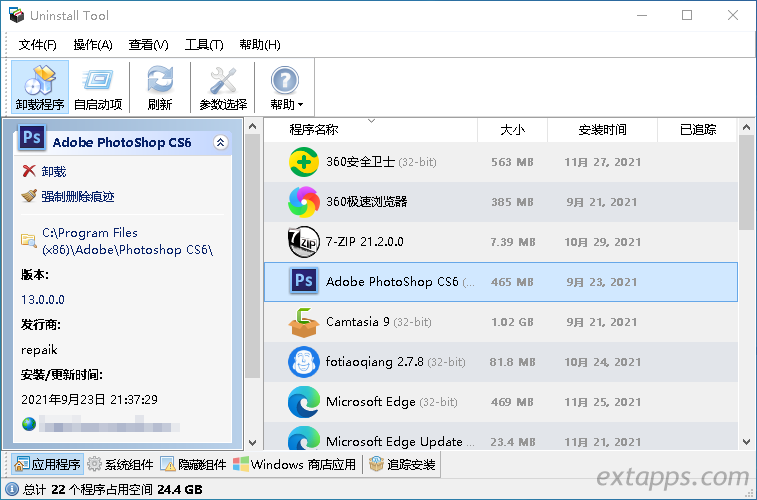
Task: Switch to the 隐藏组件 tab
Action: (193, 465)
